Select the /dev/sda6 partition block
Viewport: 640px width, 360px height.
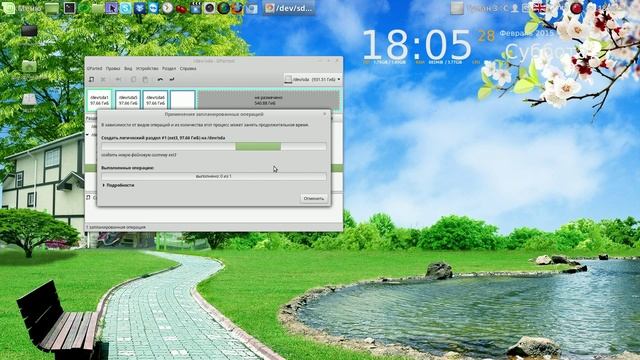point(156,100)
